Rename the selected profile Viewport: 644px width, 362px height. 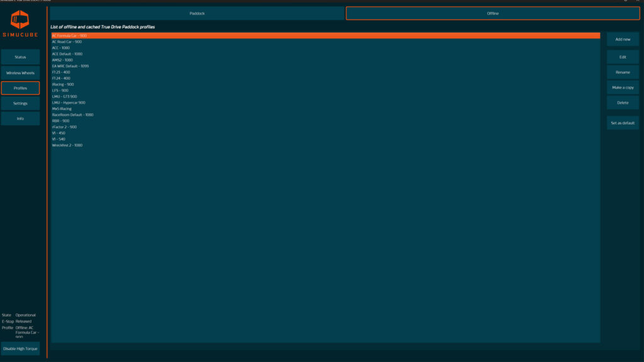coord(623,72)
